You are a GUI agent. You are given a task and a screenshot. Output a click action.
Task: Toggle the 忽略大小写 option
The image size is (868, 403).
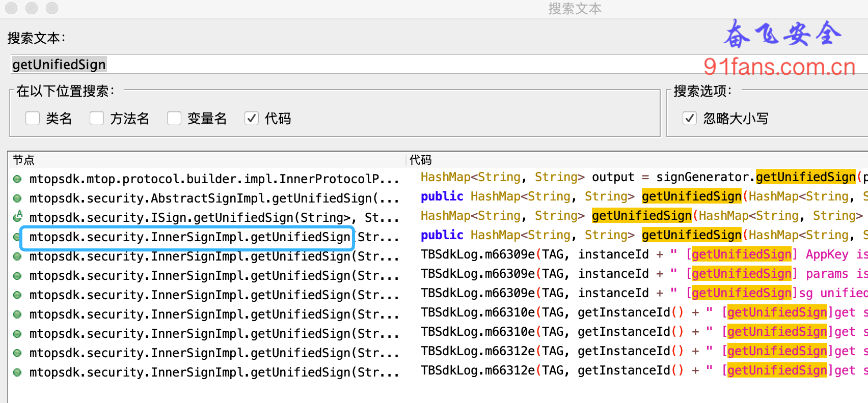tap(690, 118)
